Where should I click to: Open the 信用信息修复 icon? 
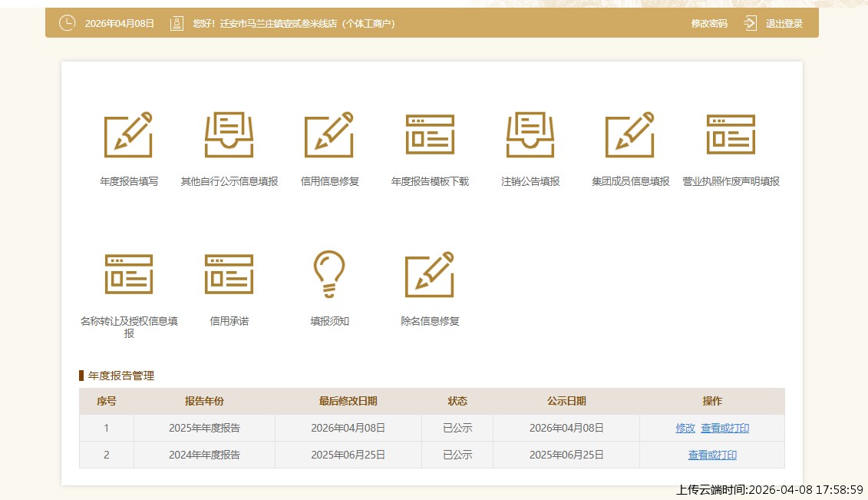[329, 135]
